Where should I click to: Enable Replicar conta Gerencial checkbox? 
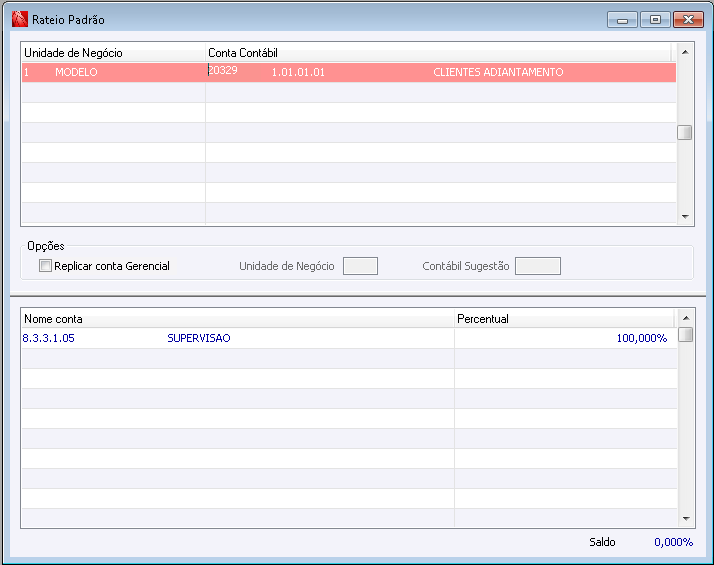[45, 265]
